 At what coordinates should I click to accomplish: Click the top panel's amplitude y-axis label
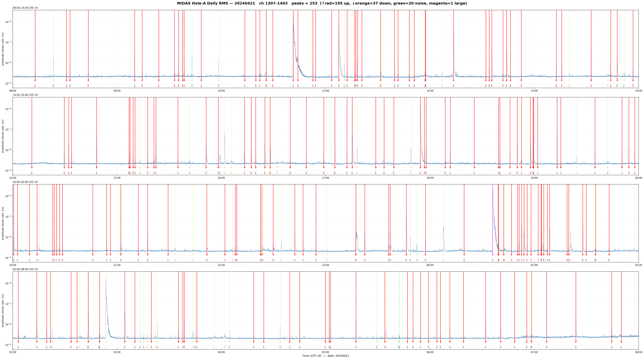tap(3, 49)
